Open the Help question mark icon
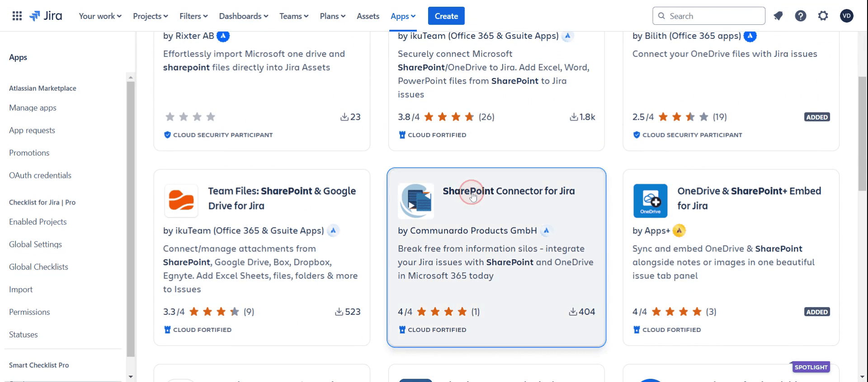The image size is (868, 382). coord(801,16)
